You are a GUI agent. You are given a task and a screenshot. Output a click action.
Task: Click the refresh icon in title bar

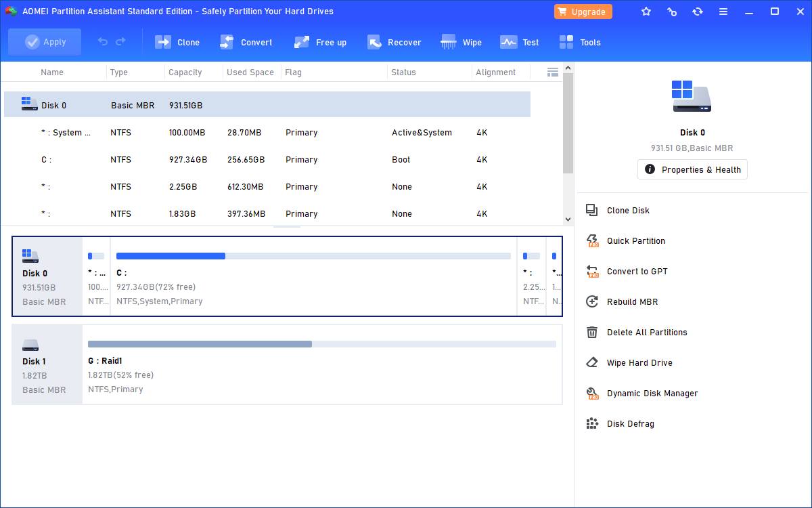pos(698,12)
